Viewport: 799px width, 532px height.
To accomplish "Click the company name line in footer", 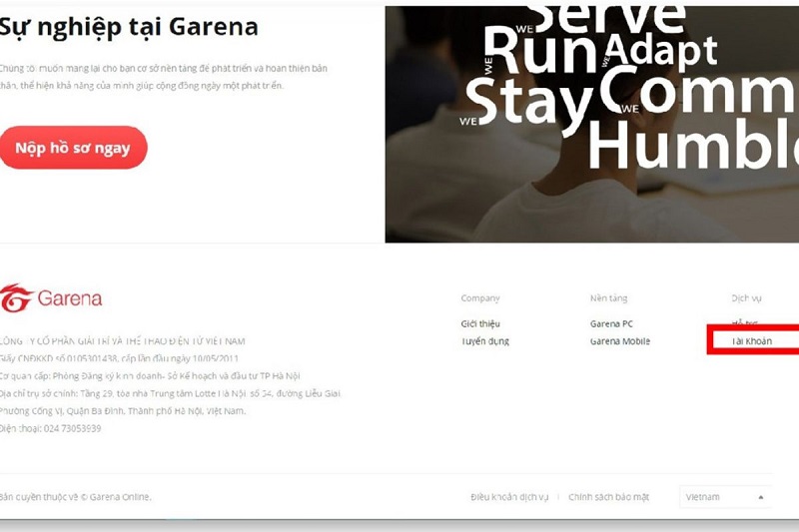I will coord(123,341).
